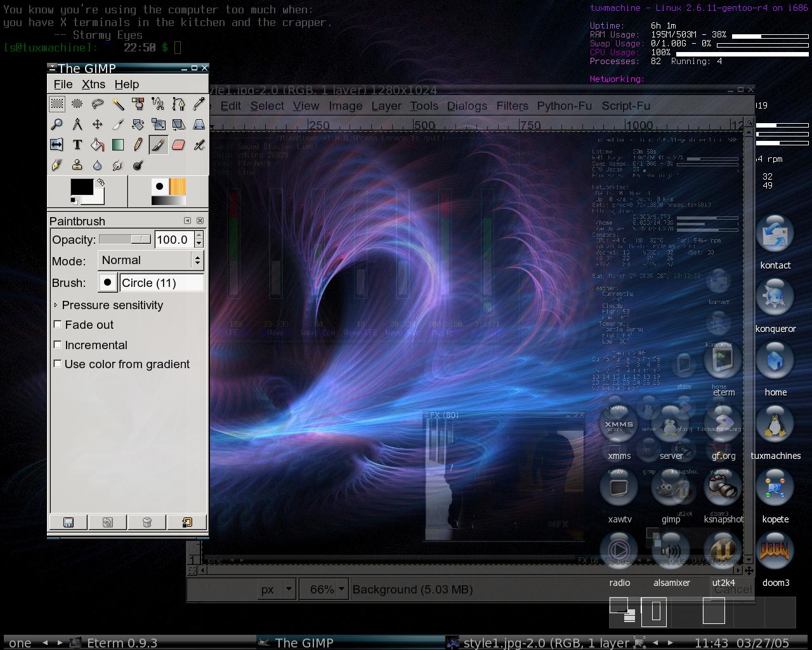Enable the Fade out checkbox
The image size is (812, 650).
(58, 324)
